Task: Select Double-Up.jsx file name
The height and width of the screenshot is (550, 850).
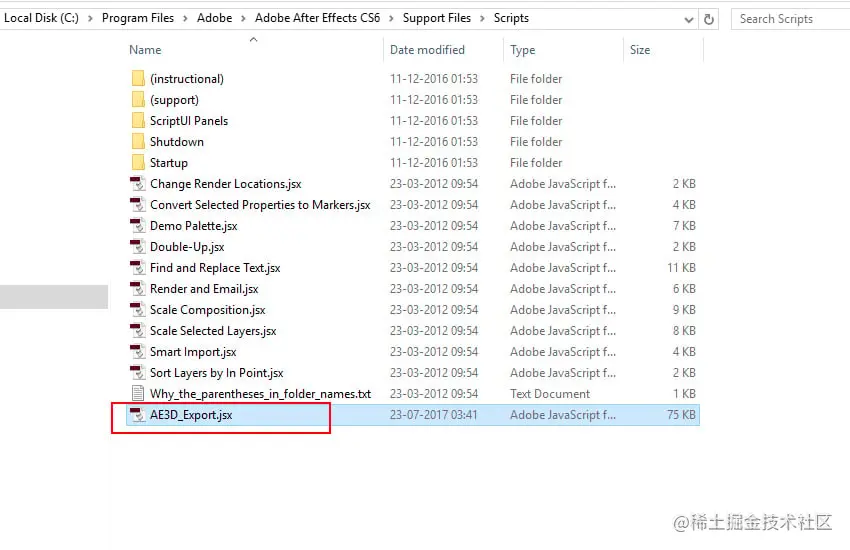Action: click(187, 247)
